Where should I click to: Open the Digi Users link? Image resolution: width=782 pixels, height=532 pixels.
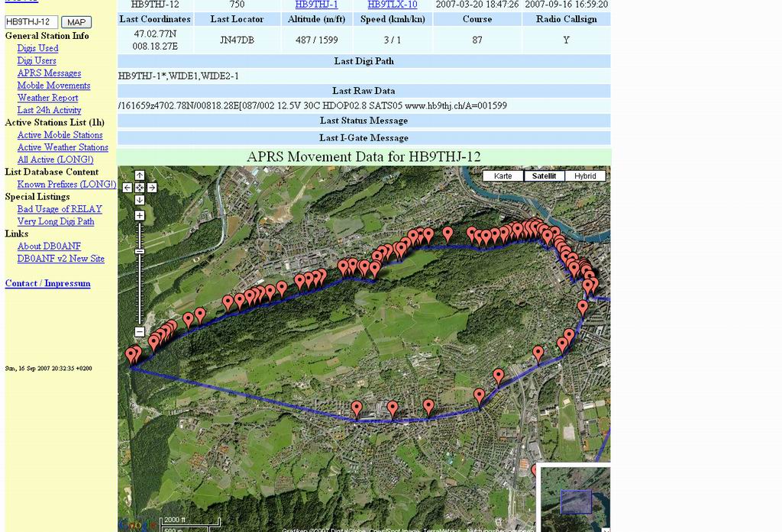click(37, 61)
